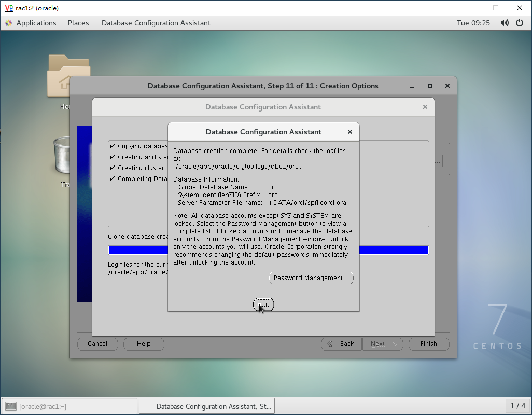Click the System Identifier(SID) Prefix value orcl
Image resolution: width=532 pixels, height=415 pixels.
coord(273,195)
